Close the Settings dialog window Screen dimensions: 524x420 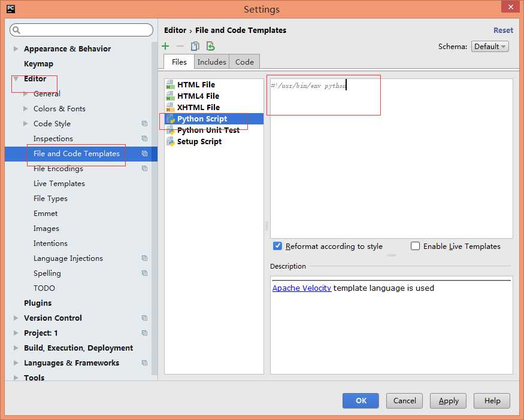510,7
